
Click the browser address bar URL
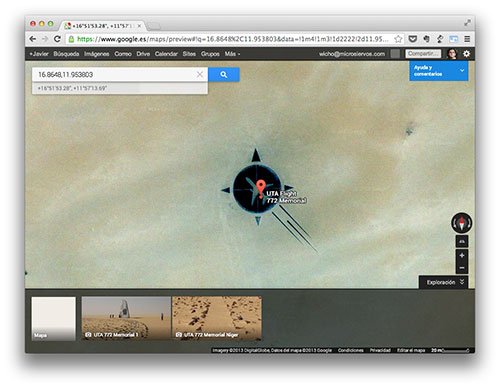click(232, 39)
